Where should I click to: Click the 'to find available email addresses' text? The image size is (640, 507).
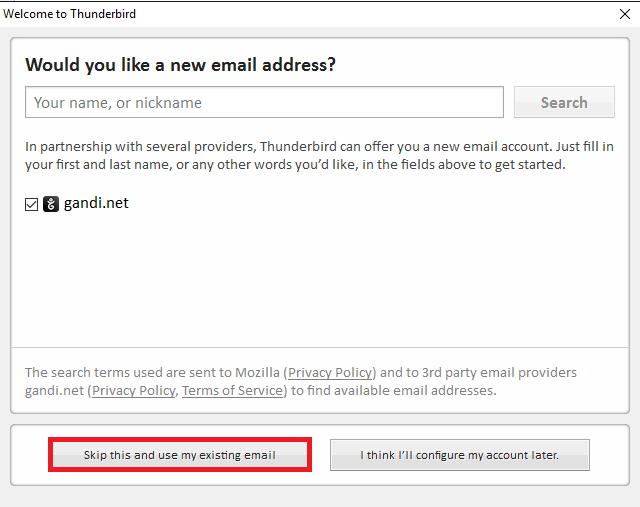tap(393, 390)
